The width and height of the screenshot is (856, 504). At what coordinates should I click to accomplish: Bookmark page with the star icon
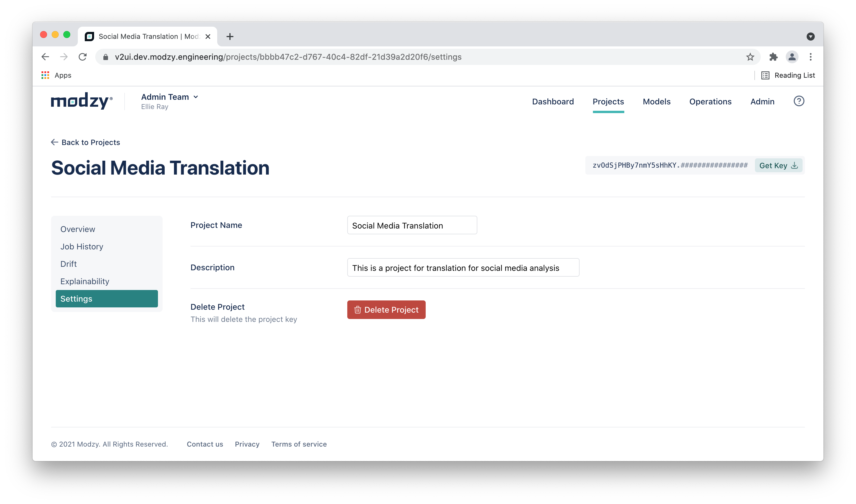(750, 57)
